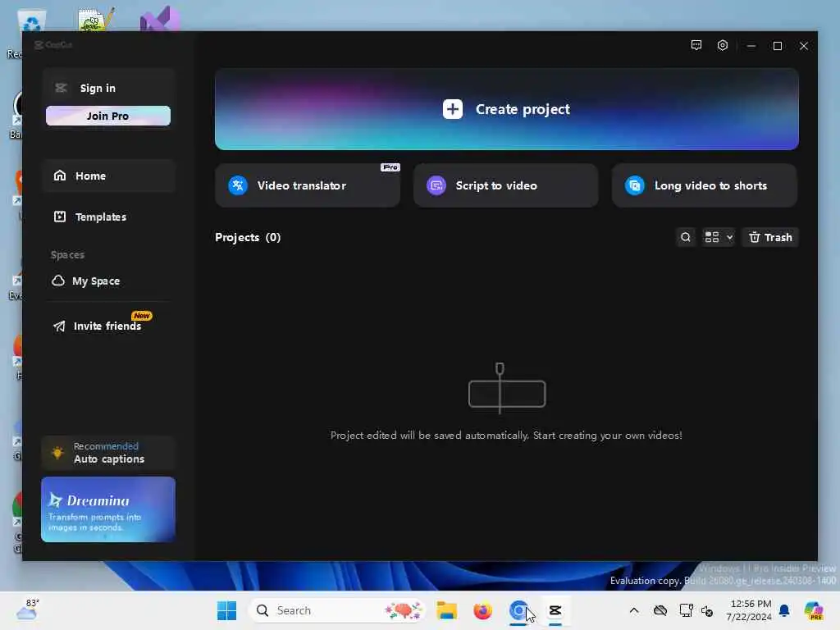Minimize the CapCut window
This screenshot has width=840, height=630.
coord(751,46)
